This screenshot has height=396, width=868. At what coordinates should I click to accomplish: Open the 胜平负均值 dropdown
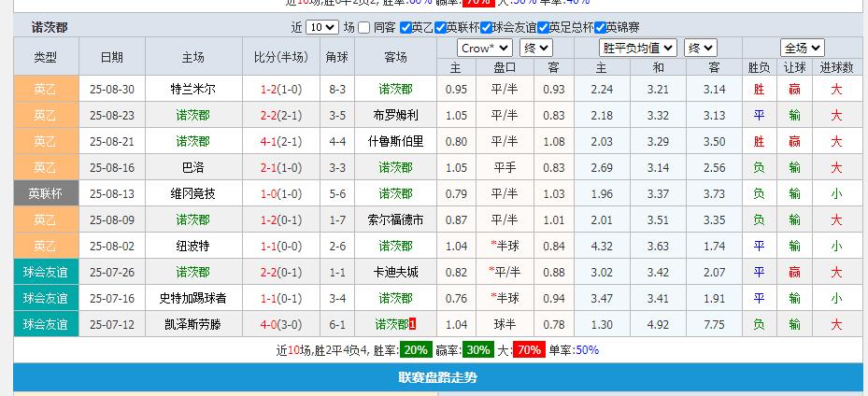(638, 48)
